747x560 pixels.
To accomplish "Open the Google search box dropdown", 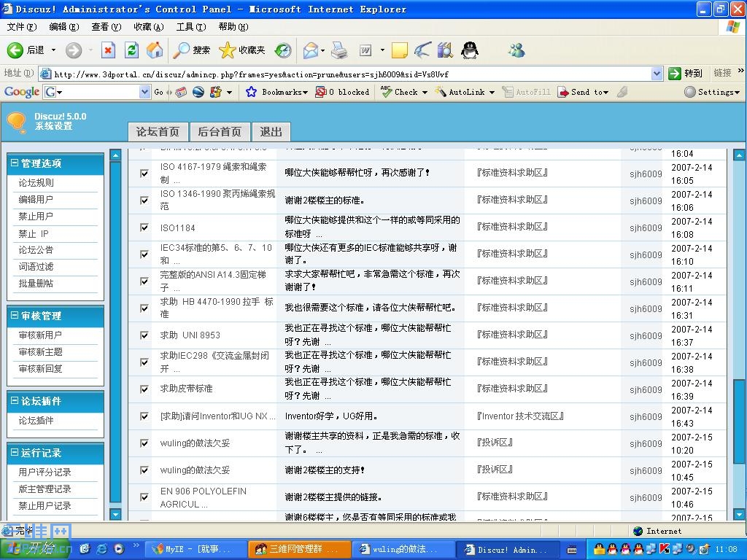I will coord(145,92).
